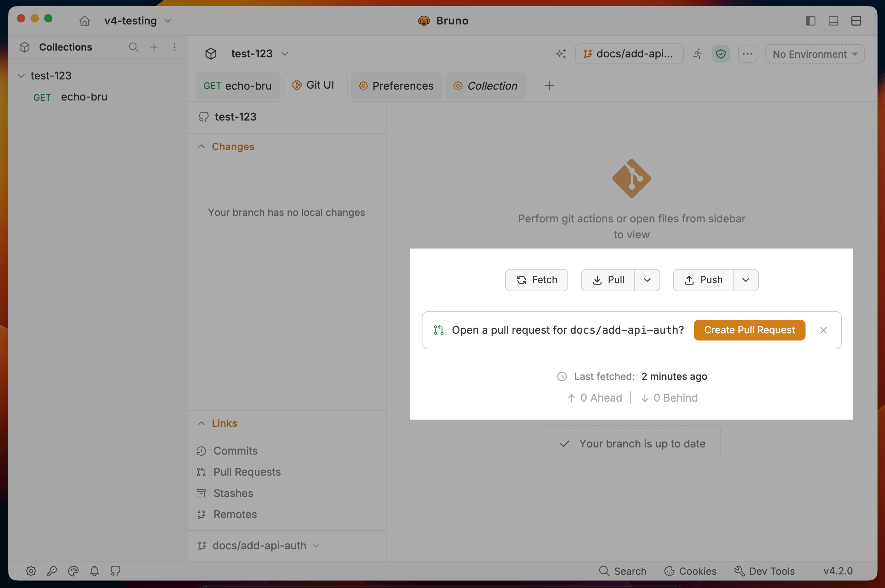Add a new tab with the plus icon
The width and height of the screenshot is (885, 588).
[549, 86]
